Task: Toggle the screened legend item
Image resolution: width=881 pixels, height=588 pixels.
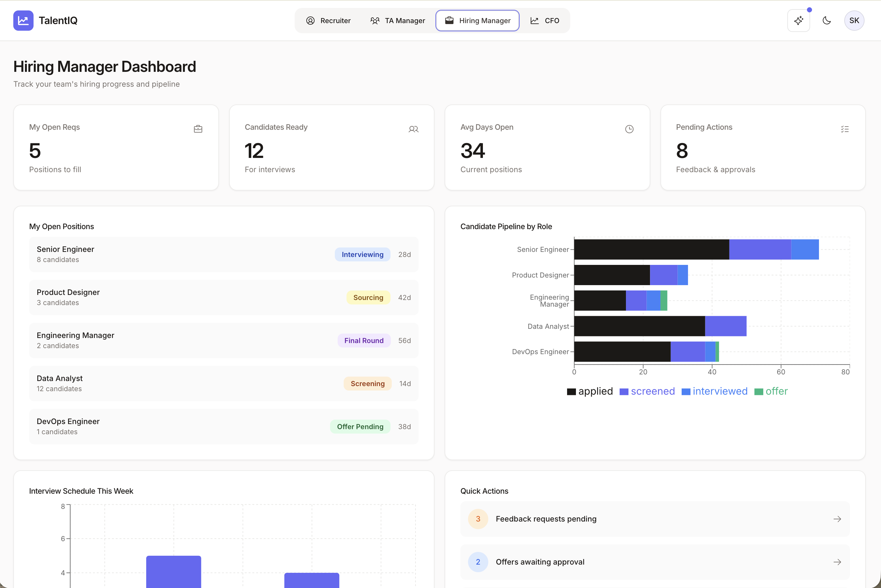Action: [x=647, y=391]
